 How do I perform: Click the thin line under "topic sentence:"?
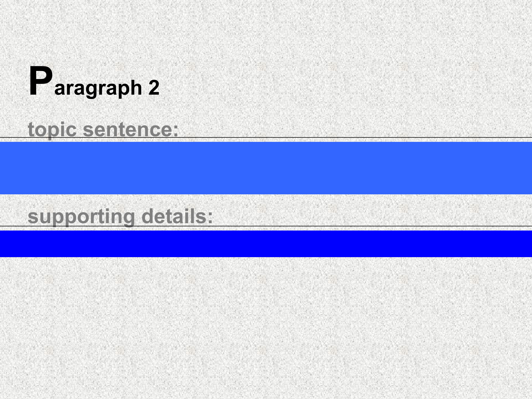click(x=337, y=138)
